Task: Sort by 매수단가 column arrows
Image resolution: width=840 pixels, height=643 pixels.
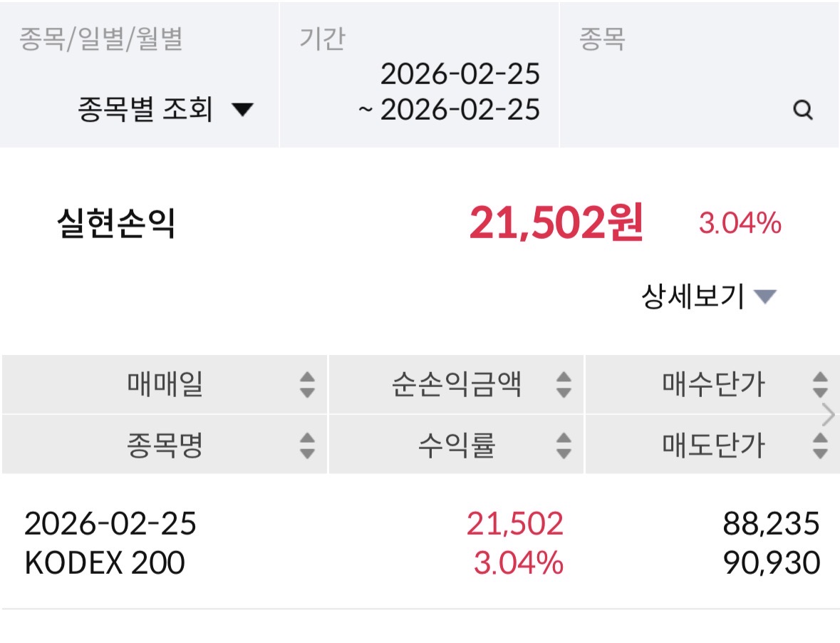Action: 820,385
